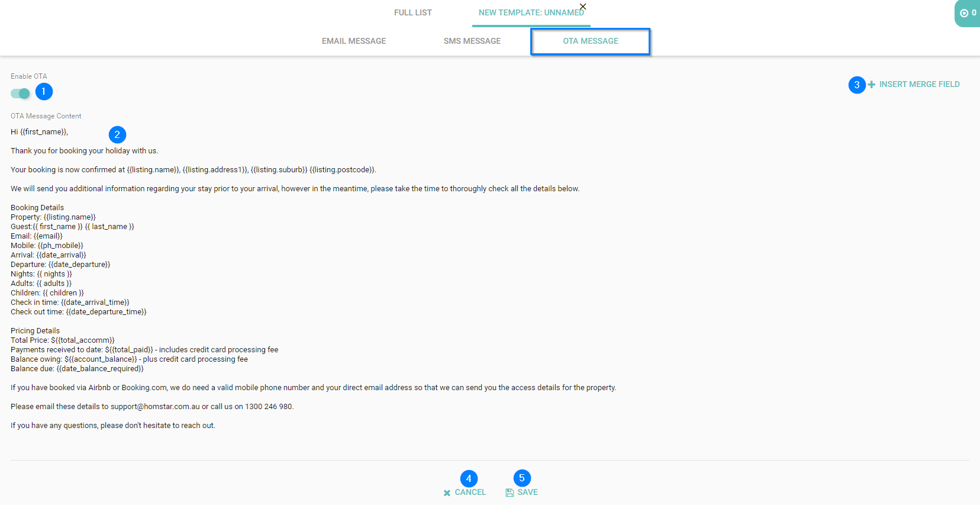This screenshot has height=505, width=980.
Task: Switch to the Full List tab
Action: [x=412, y=12]
